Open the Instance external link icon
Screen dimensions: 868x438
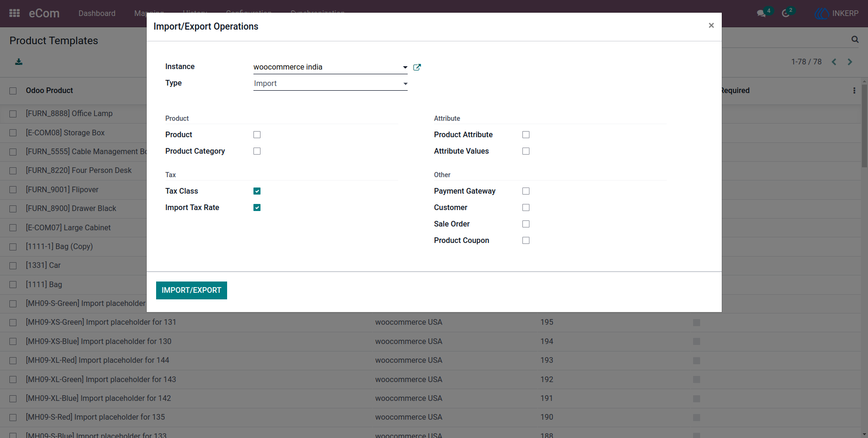tap(417, 67)
